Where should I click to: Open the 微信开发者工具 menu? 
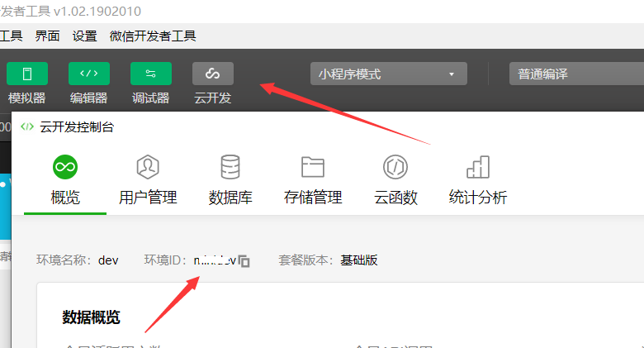(x=153, y=36)
